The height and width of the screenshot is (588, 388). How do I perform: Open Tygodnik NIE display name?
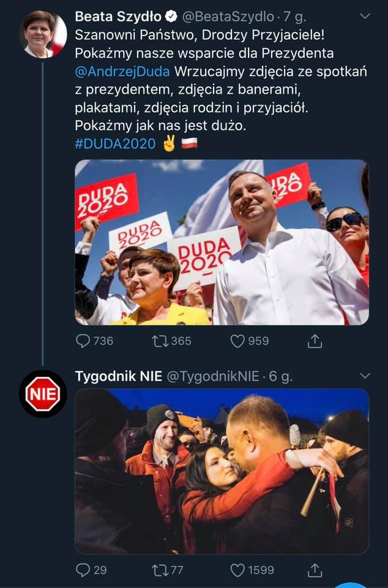pos(118,376)
